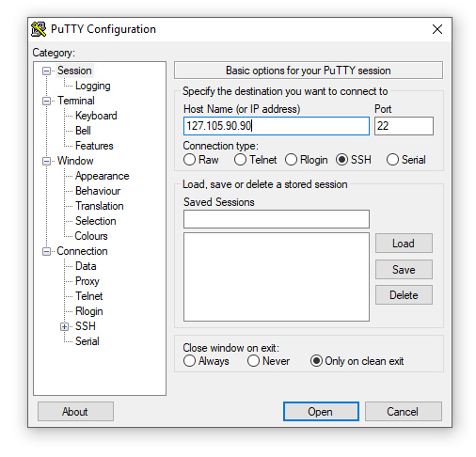Click the About button
The width and height of the screenshot is (476, 457).
point(75,412)
